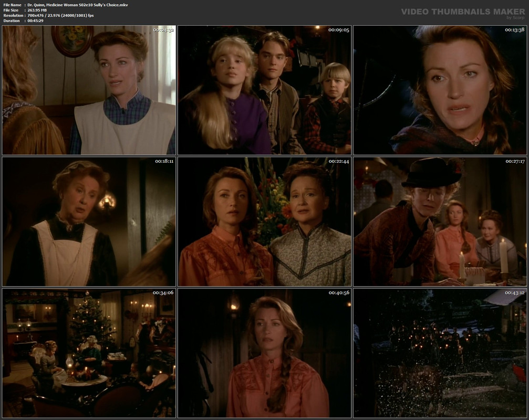Select the thumbnail stamped 00:18:11
The height and width of the screenshot is (420, 529).
pyautogui.click(x=89, y=222)
